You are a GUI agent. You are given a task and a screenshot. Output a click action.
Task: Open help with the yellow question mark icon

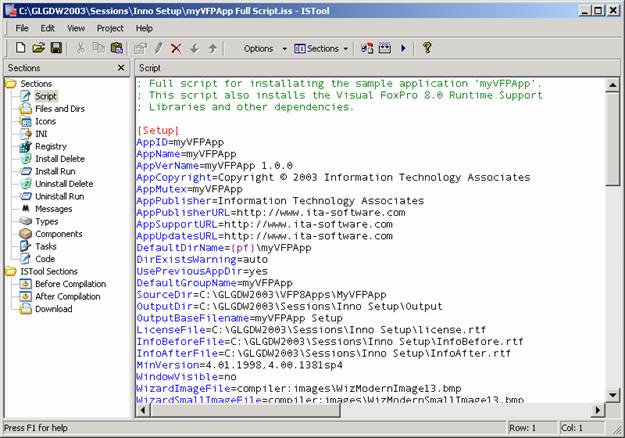point(427,48)
